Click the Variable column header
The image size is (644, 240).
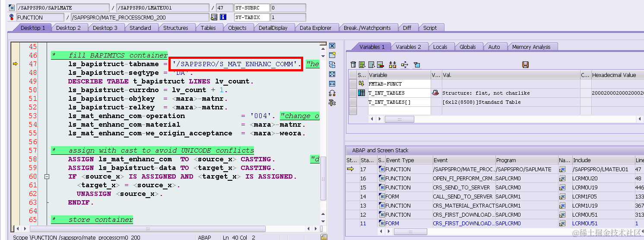tap(399, 75)
